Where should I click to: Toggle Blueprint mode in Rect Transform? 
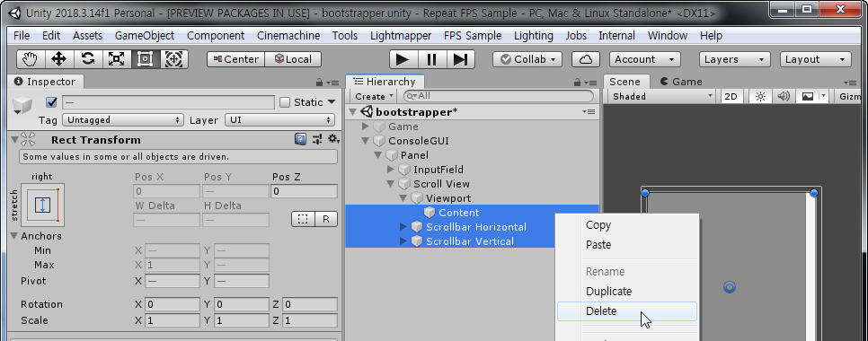(303, 220)
